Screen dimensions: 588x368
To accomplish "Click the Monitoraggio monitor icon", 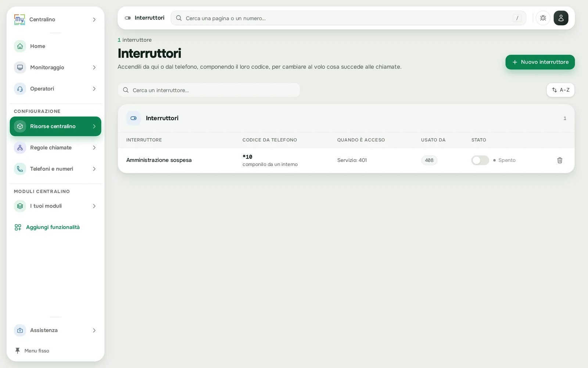I will pyautogui.click(x=20, y=67).
